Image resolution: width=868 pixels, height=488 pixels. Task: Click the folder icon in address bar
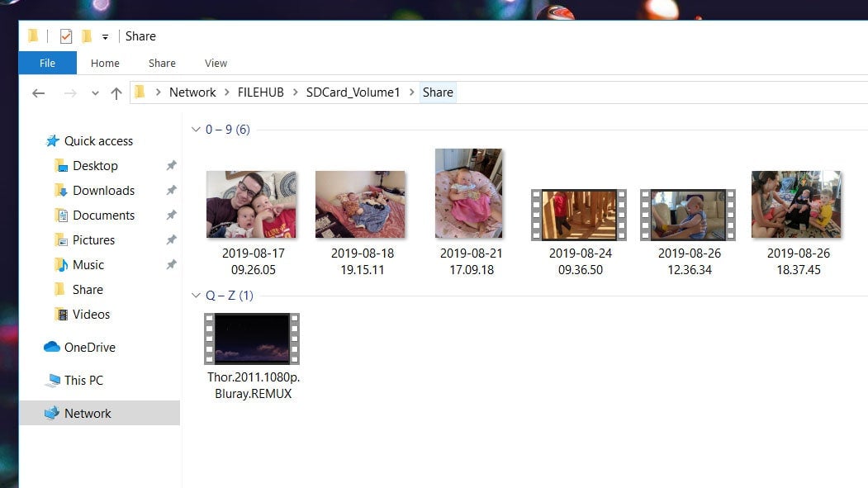pos(140,92)
